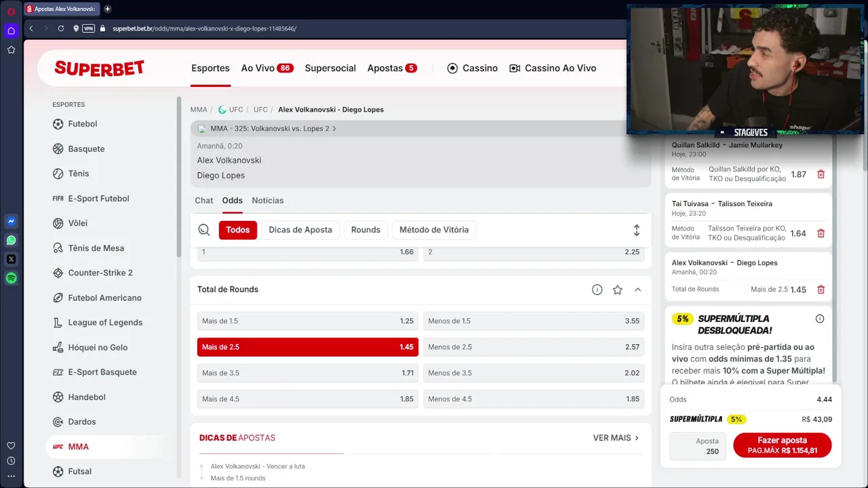Click Fazer aposta button
Image resolution: width=868 pixels, height=488 pixels.
coord(782,445)
